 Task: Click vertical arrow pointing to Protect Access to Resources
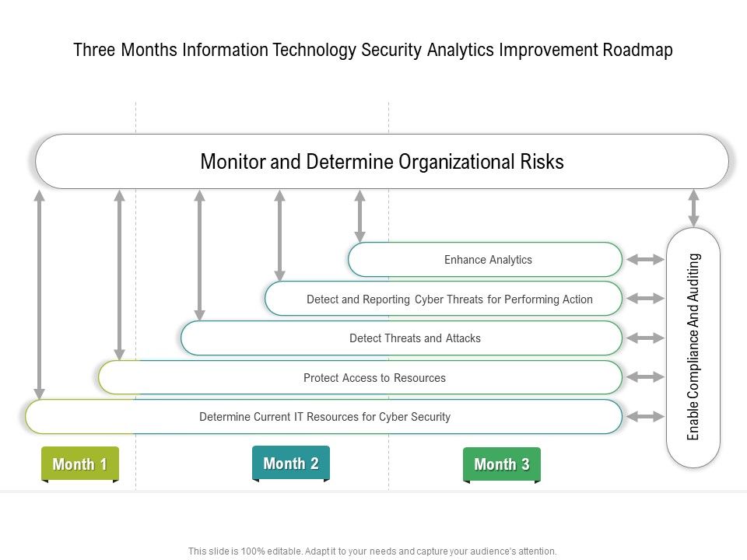(120, 275)
